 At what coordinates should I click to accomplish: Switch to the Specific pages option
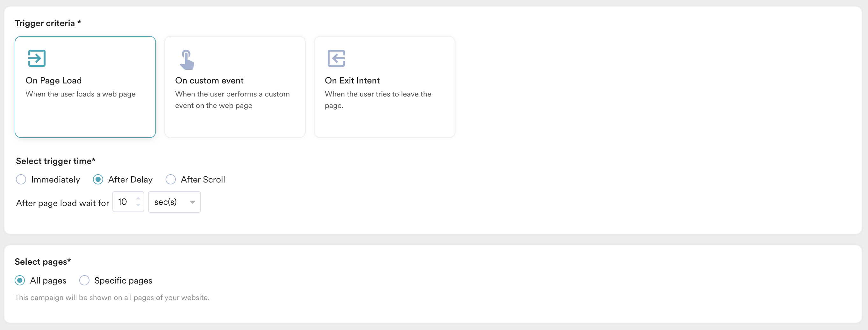coord(84,280)
